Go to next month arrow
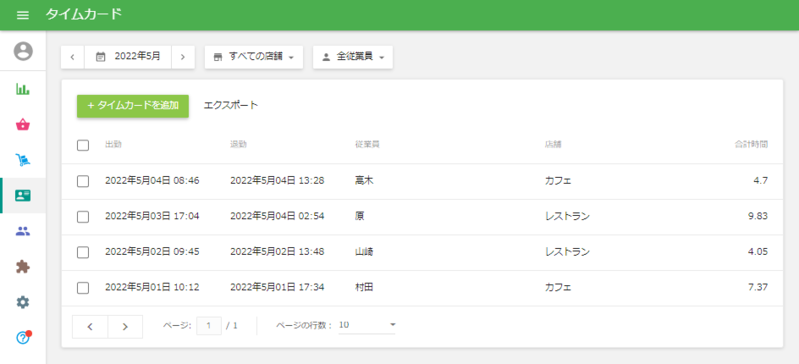The width and height of the screenshot is (799, 364). (183, 57)
